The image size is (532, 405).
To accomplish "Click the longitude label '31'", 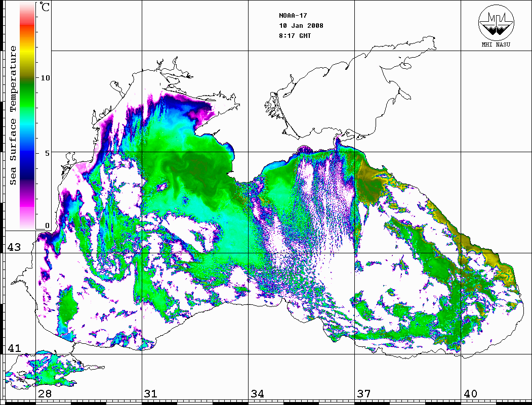I will (151, 394).
